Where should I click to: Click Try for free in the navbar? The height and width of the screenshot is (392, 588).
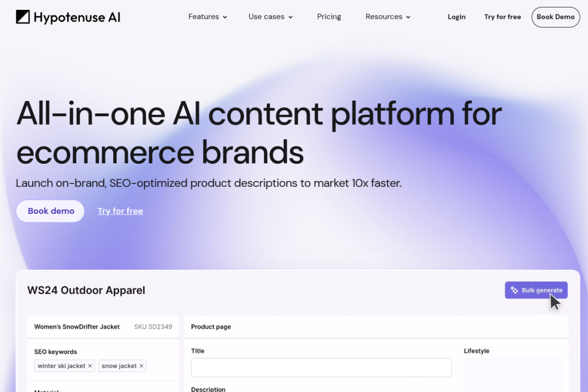point(502,17)
